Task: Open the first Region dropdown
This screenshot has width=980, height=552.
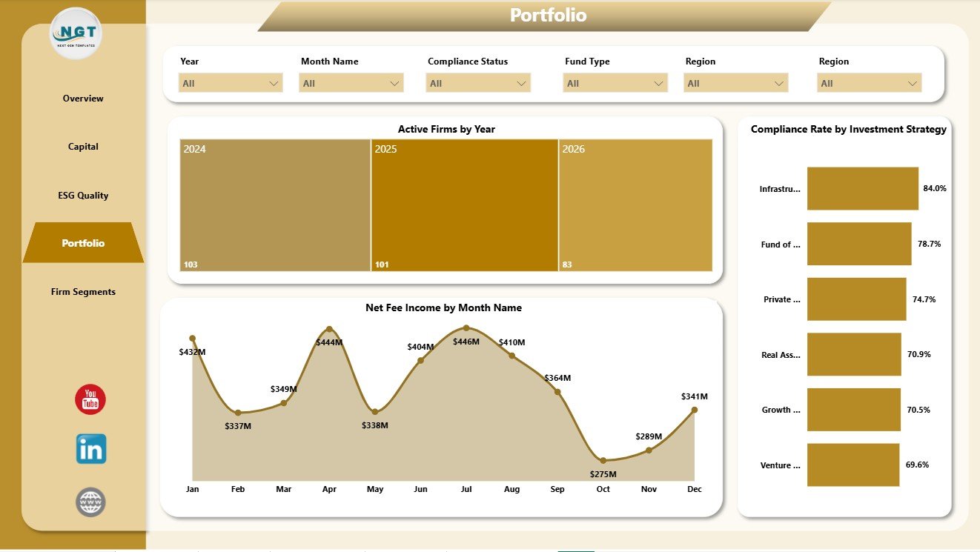Action: coord(736,83)
